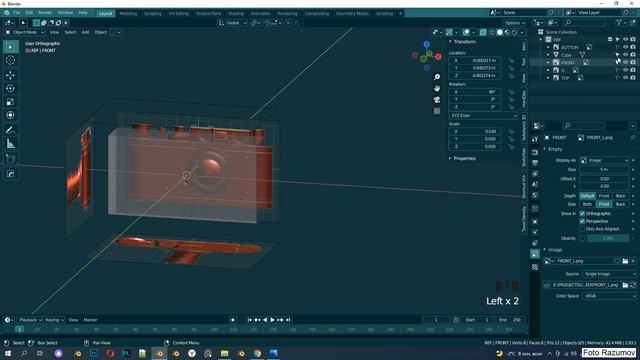Choose the Scale tool
Image resolution: width=640 pixels, height=360 pixels.
tap(11, 102)
